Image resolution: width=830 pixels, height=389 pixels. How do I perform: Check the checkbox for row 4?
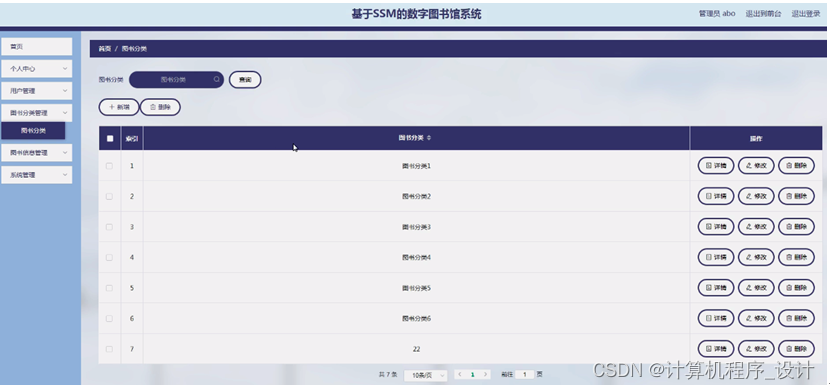(x=109, y=257)
